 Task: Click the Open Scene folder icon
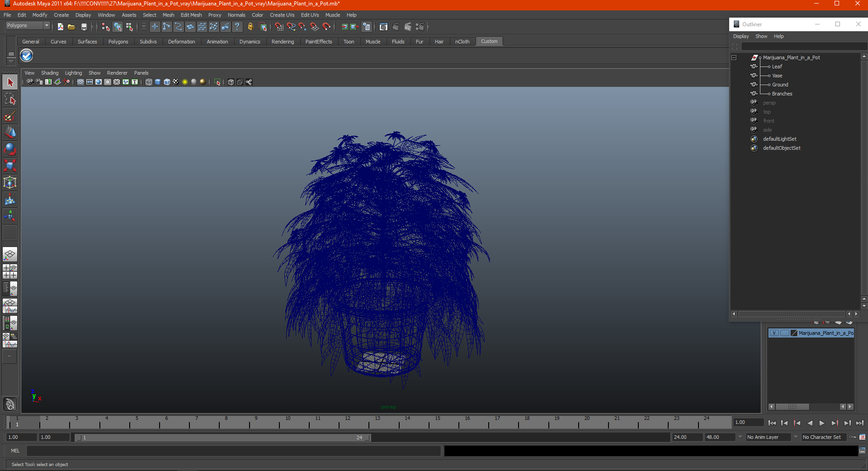[x=71, y=27]
